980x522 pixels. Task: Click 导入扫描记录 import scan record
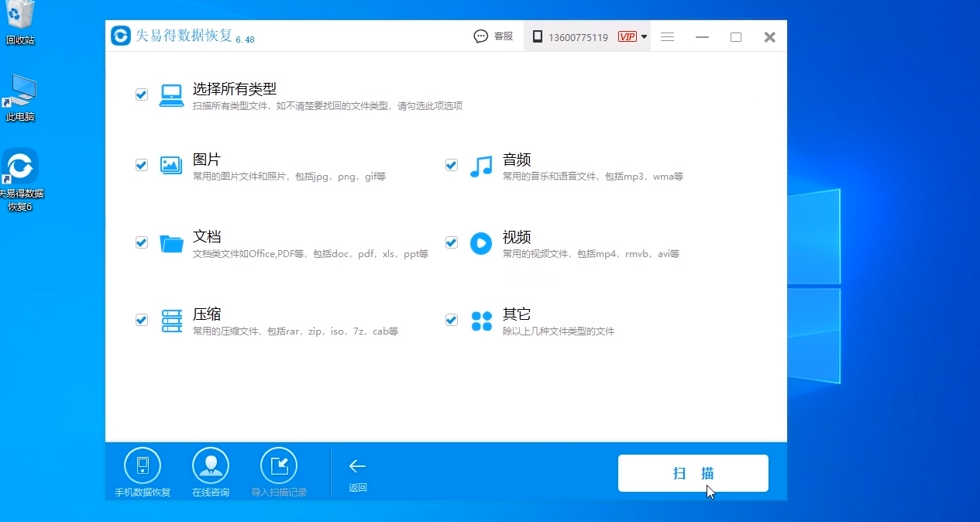pos(279,472)
